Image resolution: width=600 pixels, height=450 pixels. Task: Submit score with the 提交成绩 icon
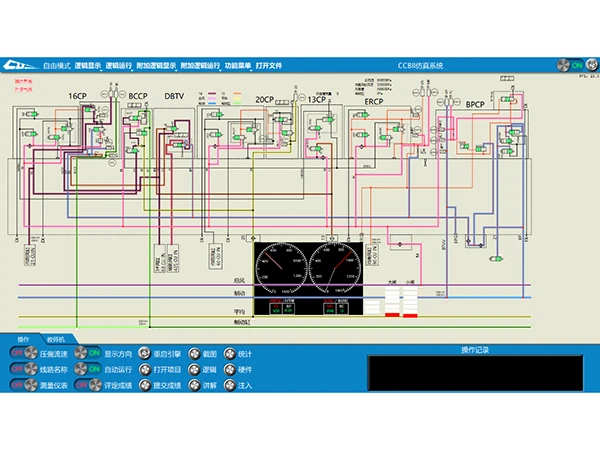(144, 385)
